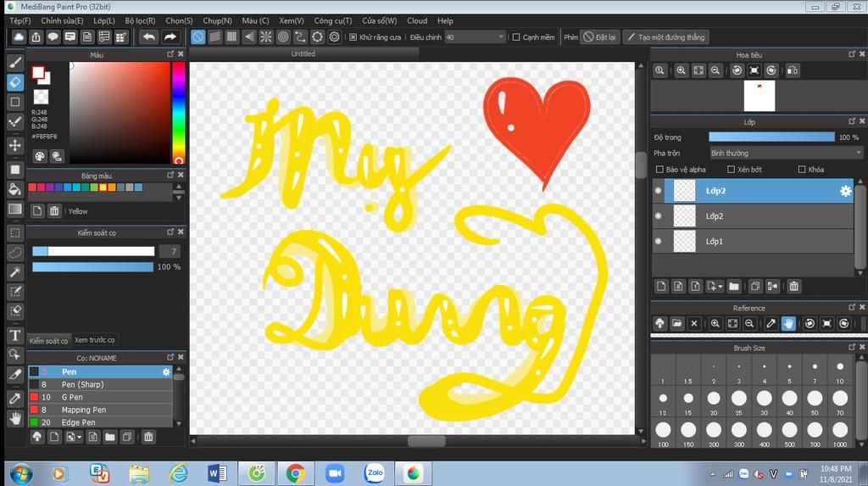Screen dimensions: 868x486
Task: Hide the selected Lớp2 layer
Action: pyautogui.click(x=658, y=191)
